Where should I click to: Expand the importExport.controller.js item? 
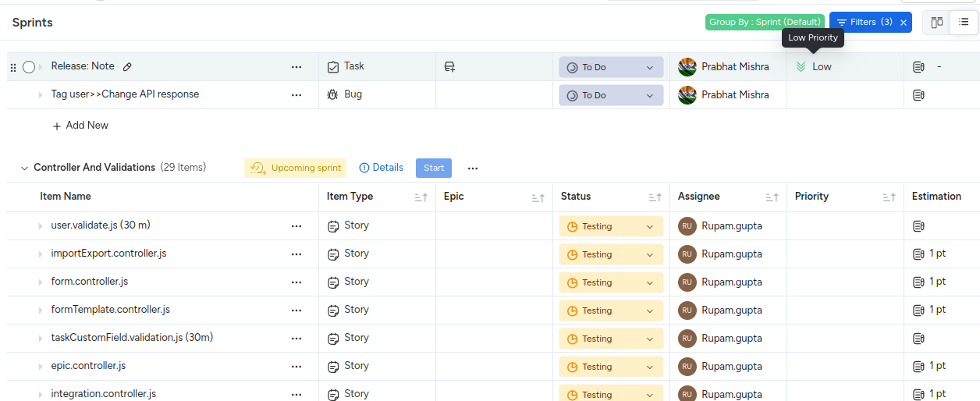[x=41, y=254]
